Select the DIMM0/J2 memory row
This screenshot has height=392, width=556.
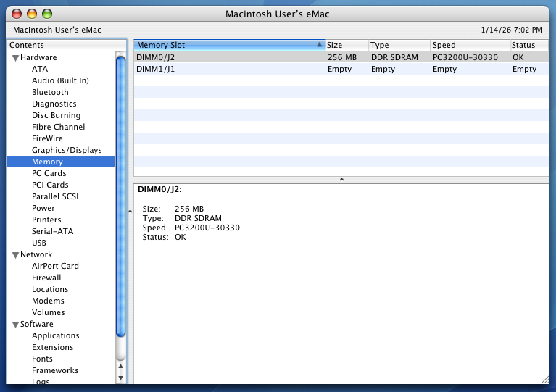341,57
